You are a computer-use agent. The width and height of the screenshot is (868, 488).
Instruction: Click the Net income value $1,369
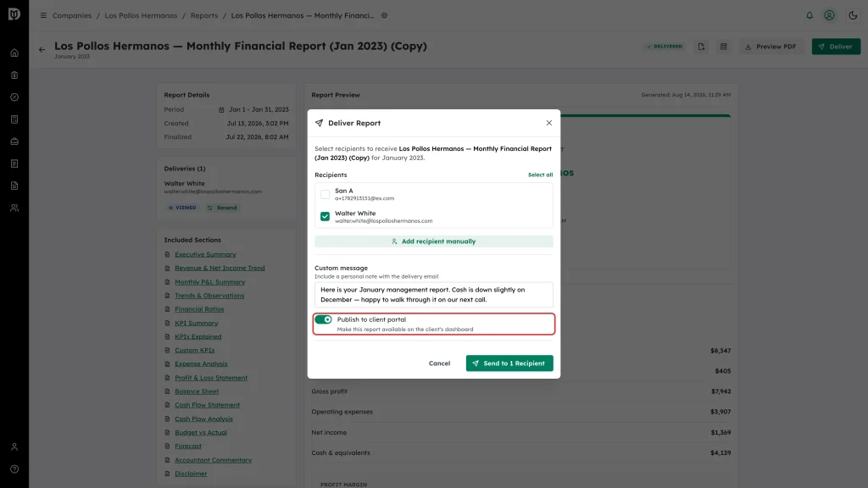(x=721, y=433)
